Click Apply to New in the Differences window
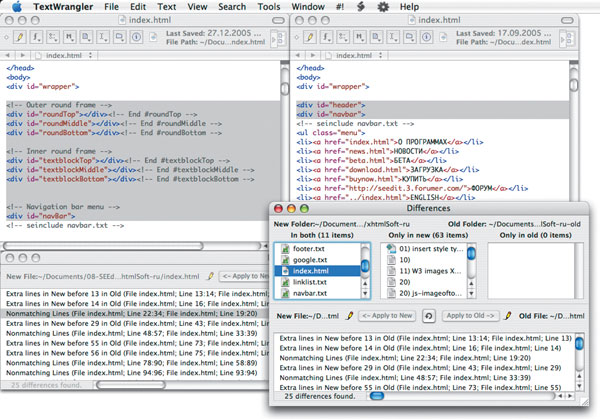600x419 pixels. (x=386, y=315)
